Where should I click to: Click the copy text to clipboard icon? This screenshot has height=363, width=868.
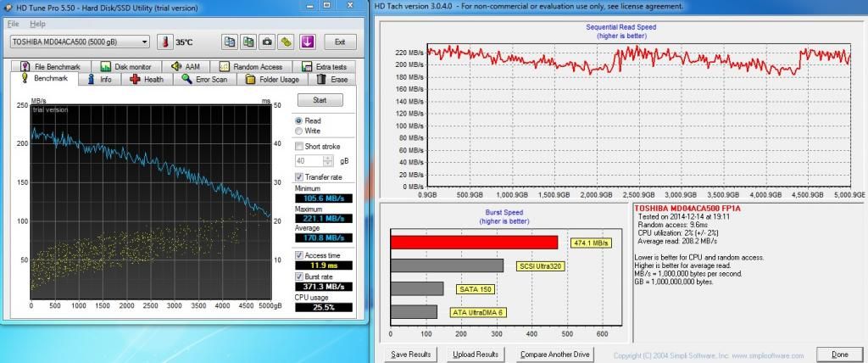pos(229,42)
